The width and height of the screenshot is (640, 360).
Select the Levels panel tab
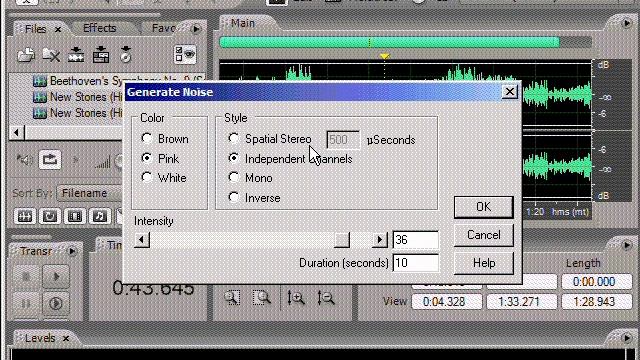point(40,338)
